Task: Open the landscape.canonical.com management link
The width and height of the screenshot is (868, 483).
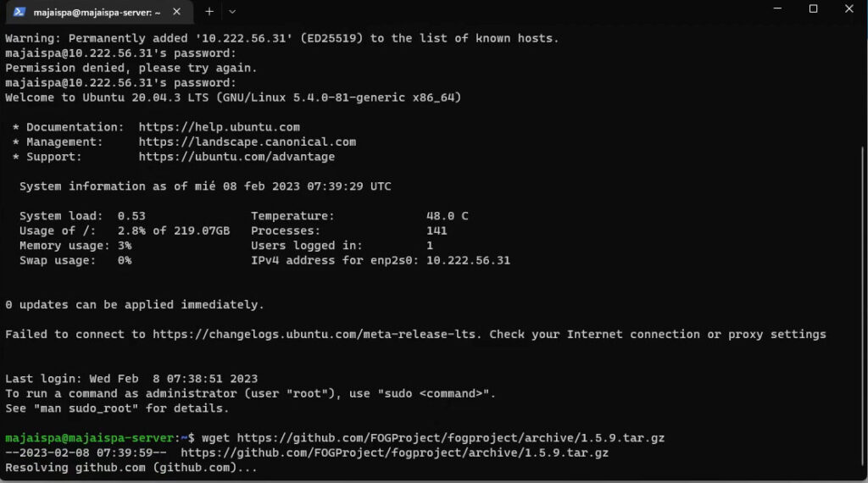Action: click(248, 142)
